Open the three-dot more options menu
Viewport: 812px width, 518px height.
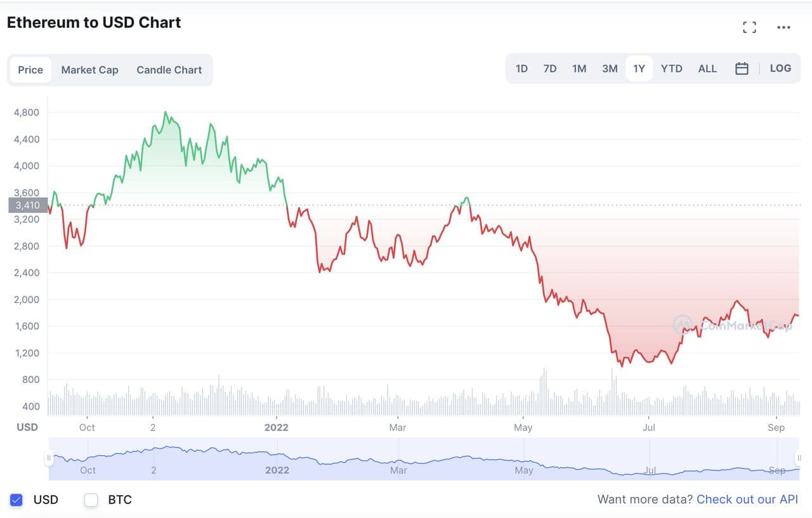(x=783, y=27)
